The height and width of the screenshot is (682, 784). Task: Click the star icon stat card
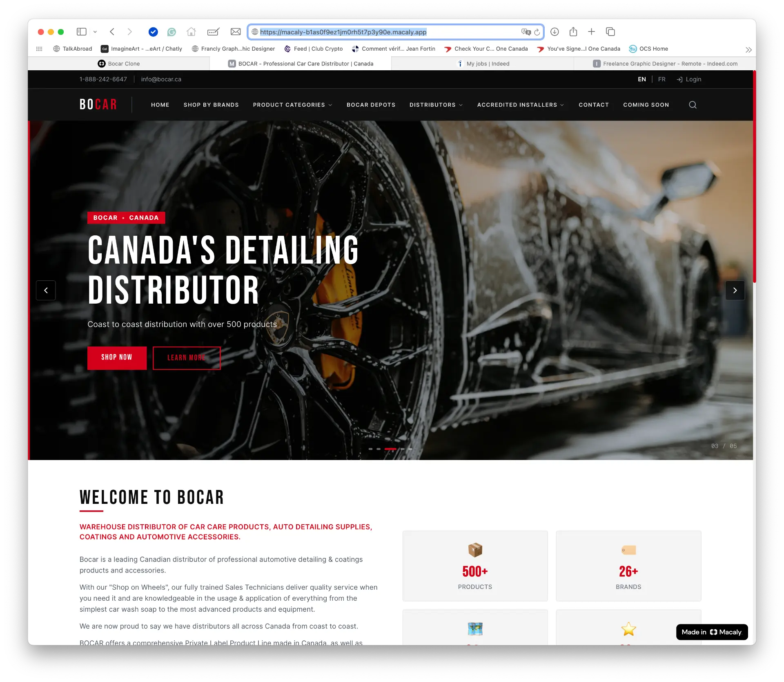[x=628, y=628]
